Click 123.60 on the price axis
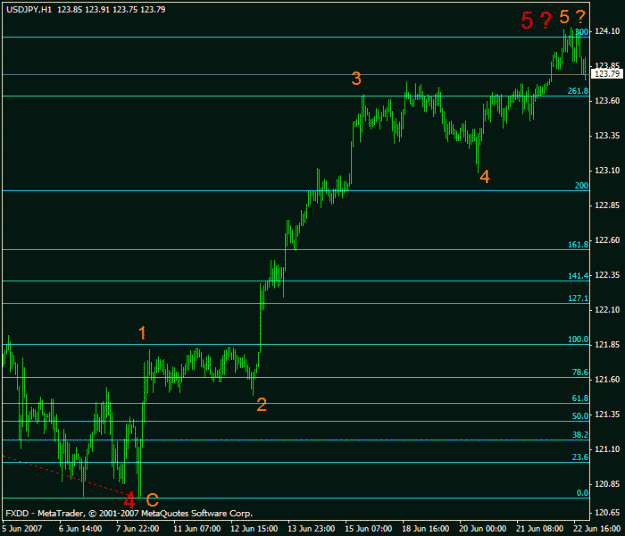 tap(607, 101)
